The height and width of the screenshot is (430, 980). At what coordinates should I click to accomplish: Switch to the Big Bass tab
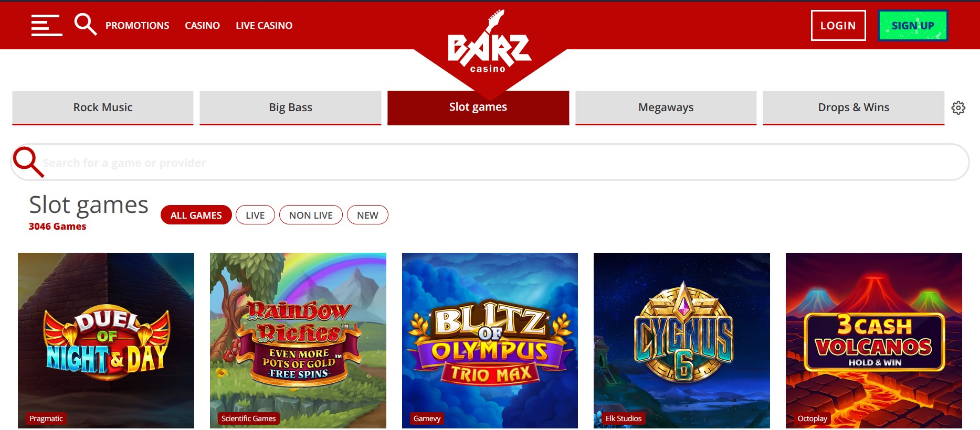(290, 107)
